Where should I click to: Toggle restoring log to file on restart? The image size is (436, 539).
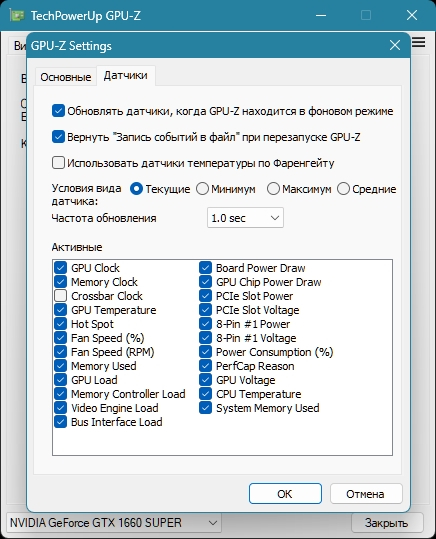[x=58, y=137]
